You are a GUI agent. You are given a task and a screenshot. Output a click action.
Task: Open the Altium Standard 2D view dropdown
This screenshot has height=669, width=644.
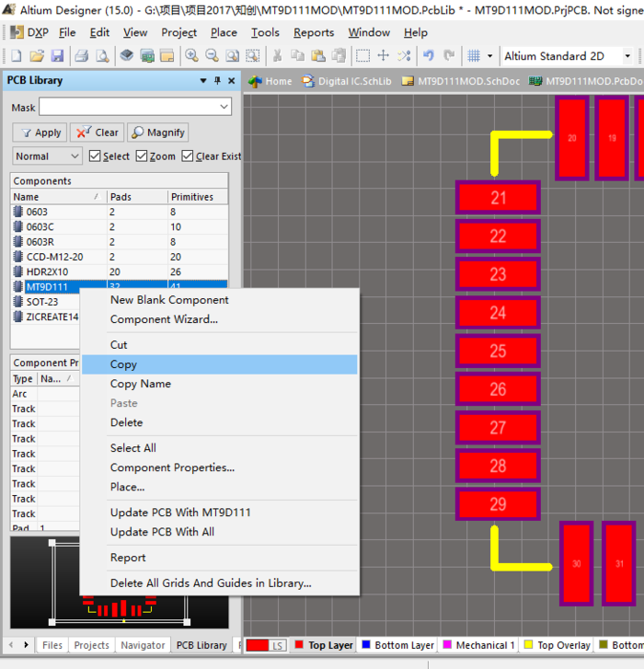(x=627, y=56)
